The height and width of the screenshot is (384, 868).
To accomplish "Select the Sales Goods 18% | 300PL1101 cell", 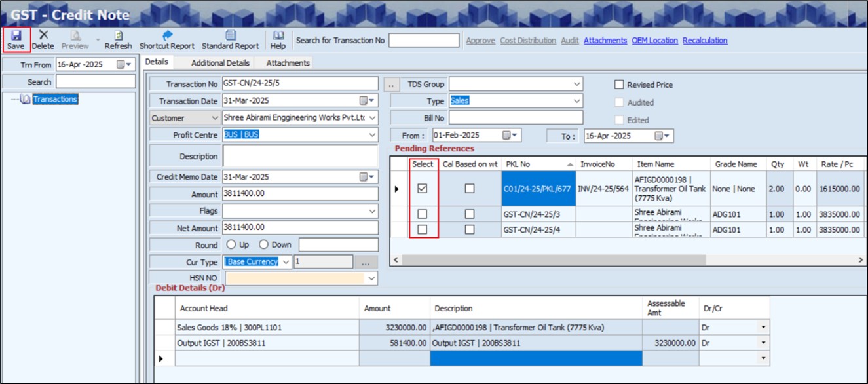I will pos(267,327).
